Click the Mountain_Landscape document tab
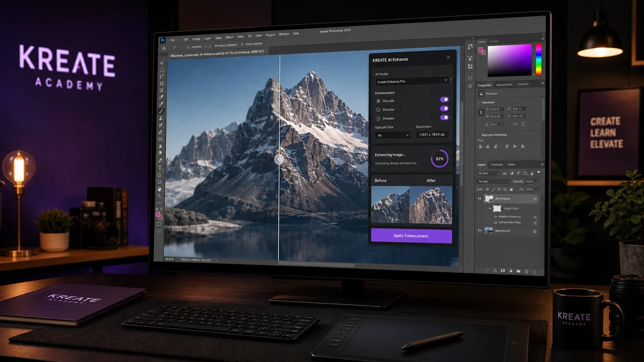Viewport: 644px width, 362px height. (x=218, y=54)
